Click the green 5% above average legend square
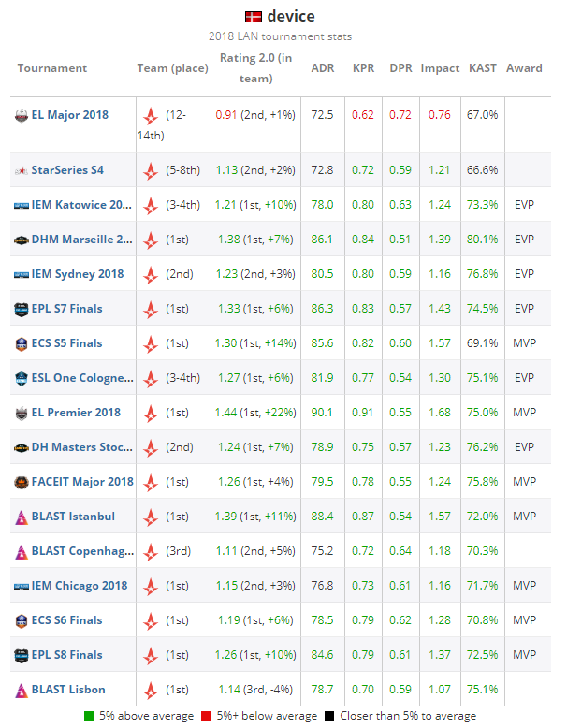The image size is (567, 728). coord(89,716)
